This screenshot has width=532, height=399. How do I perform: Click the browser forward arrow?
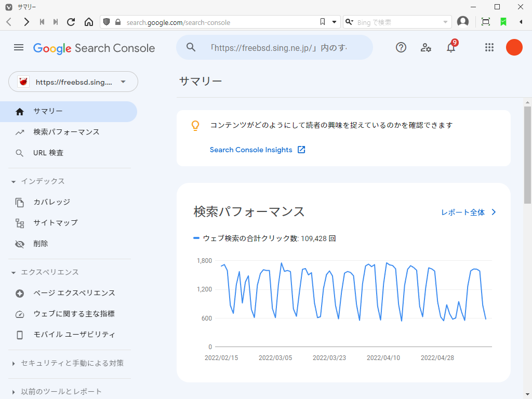26,22
